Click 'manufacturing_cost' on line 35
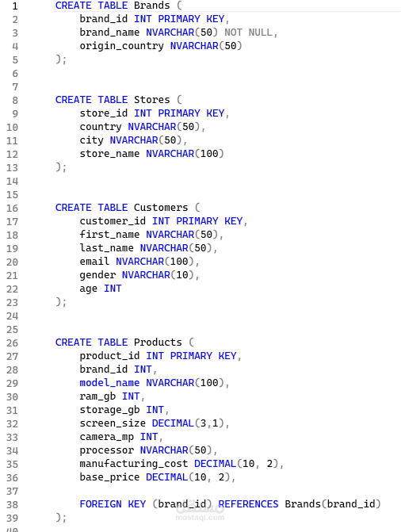401x532 pixels. 134,464
